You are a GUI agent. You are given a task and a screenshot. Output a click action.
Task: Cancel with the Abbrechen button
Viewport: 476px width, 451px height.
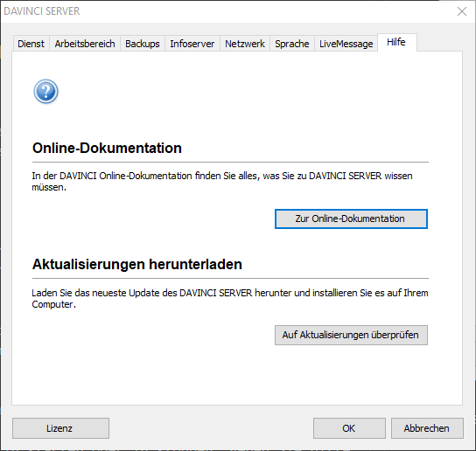coord(427,428)
